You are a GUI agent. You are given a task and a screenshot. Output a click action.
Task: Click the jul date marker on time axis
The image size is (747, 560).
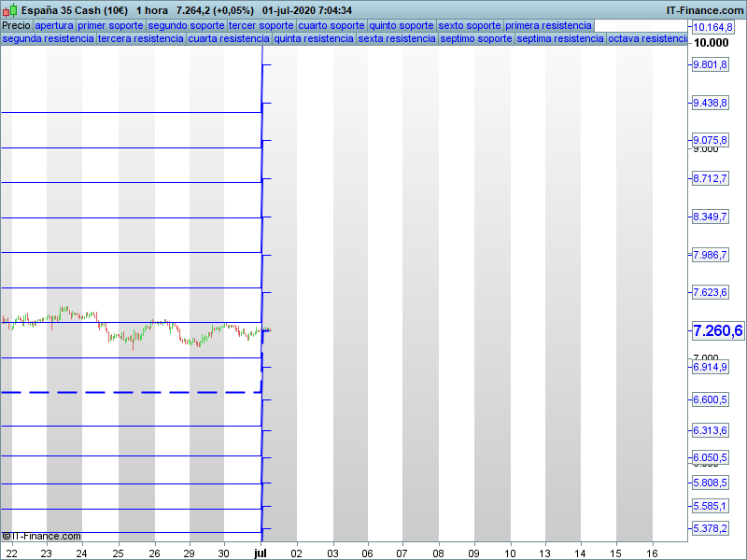point(261,553)
